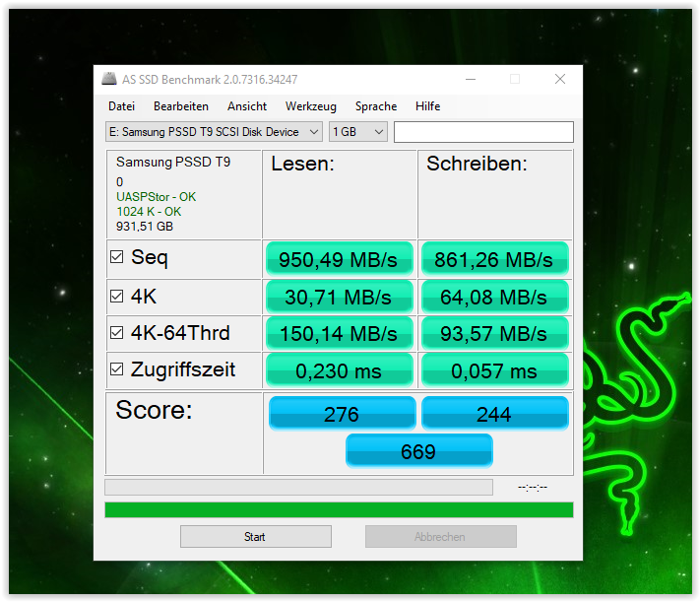
Task: Click the empty text field beside 1 GB
Action: 483,132
